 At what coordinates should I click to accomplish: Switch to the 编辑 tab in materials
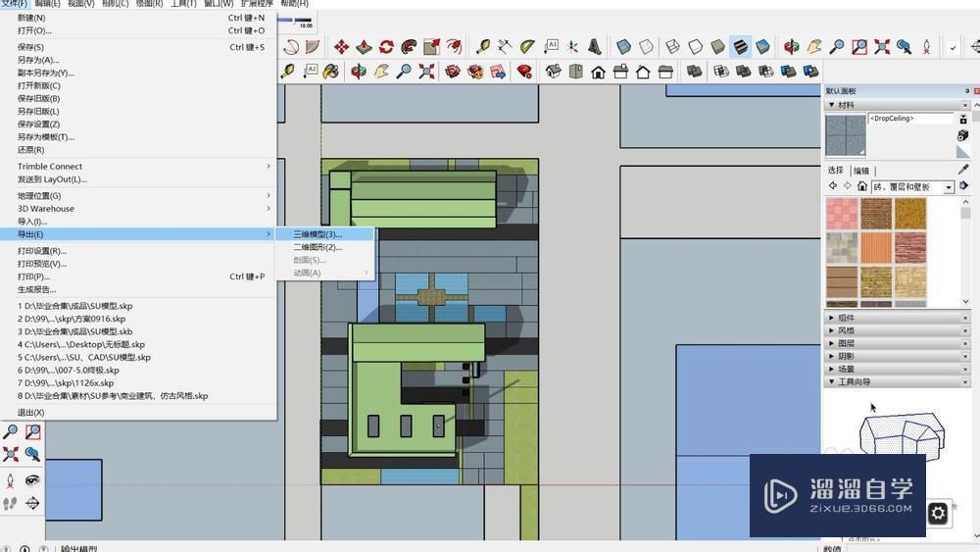pyautogui.click(x=861, y=171)
